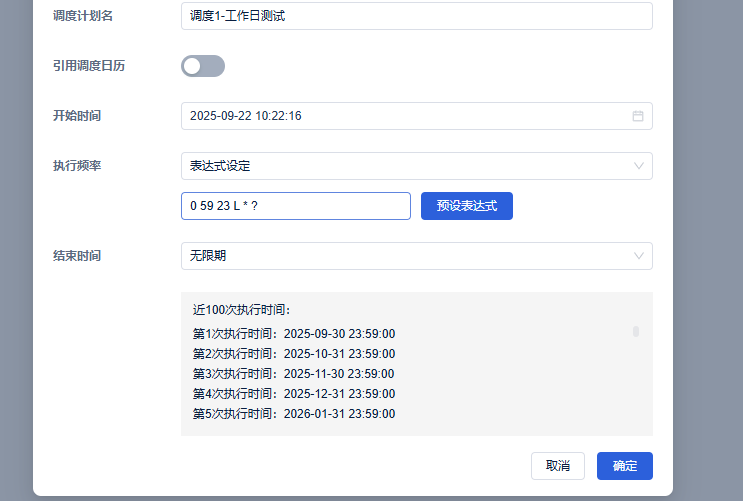The width and height of the screenshot is (743, 501).
Task: Select the 第2次执行时间 entry 2025-10-31
Action: pos(294,354)
